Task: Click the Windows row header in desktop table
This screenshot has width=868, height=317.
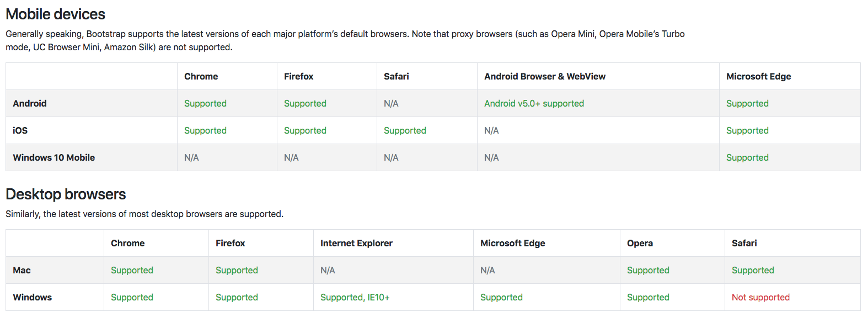Action: click(32, 297)
